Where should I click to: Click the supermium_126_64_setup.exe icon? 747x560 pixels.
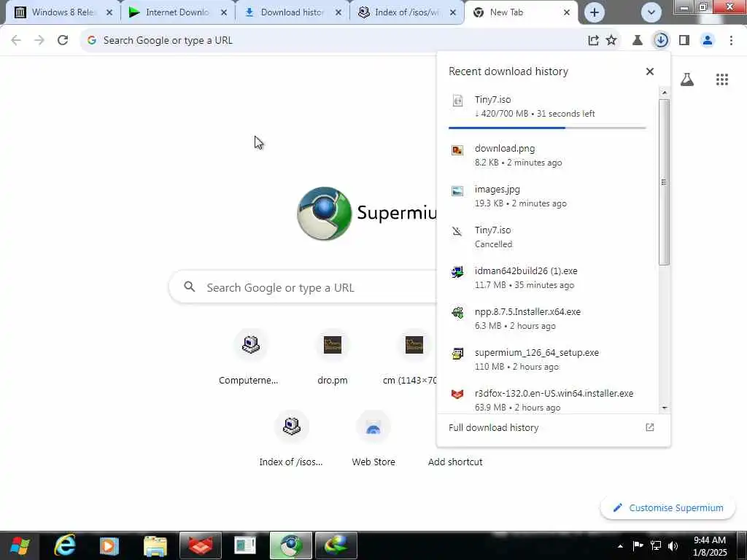457,354
